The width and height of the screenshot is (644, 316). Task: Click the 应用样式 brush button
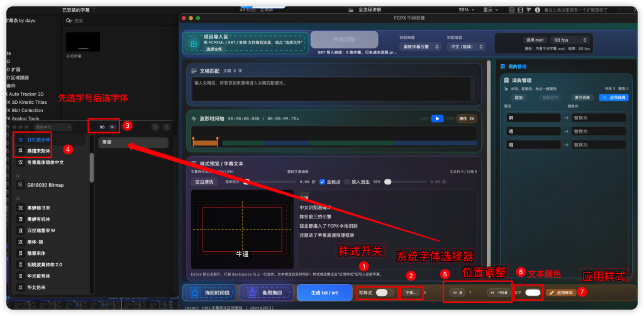[561, 293]
